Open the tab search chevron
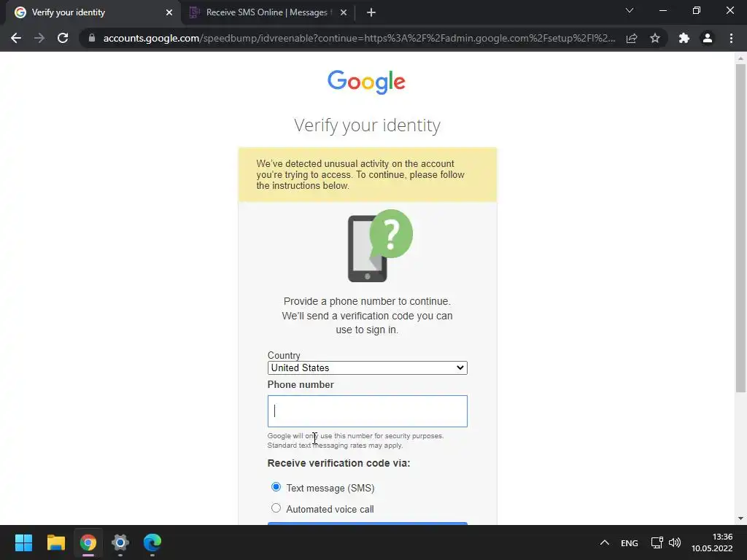The width and height of the screenshot is (747, 560). [x=630, y=10]
